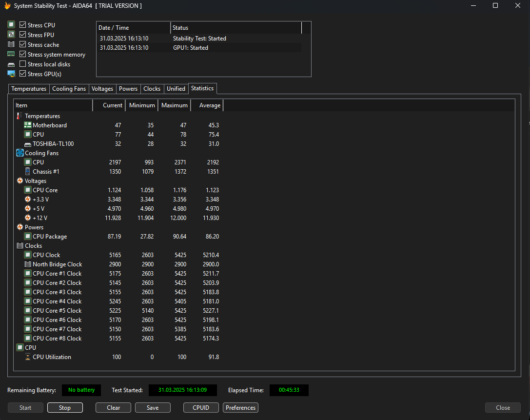Click the 'No battery' indicator
530x420 pixels.
81,390
